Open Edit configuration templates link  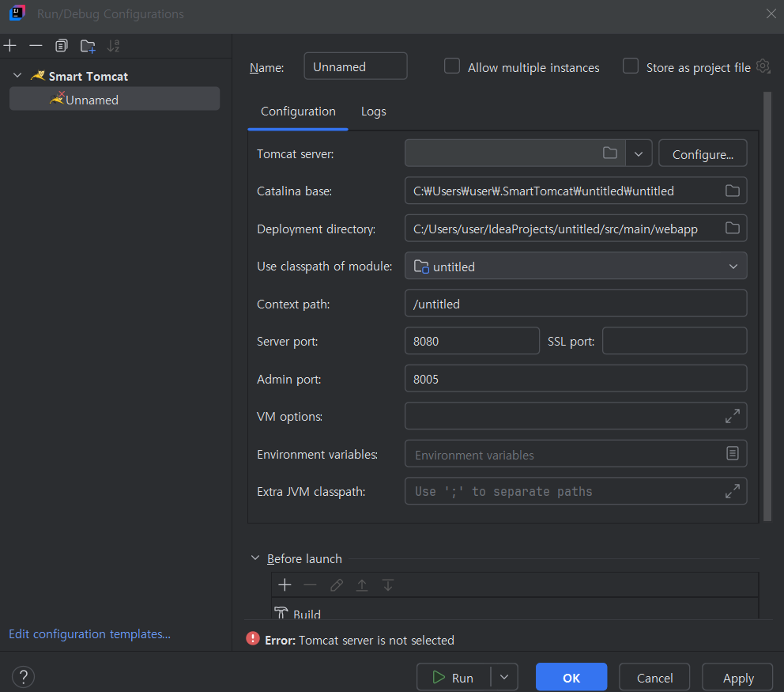89,634
